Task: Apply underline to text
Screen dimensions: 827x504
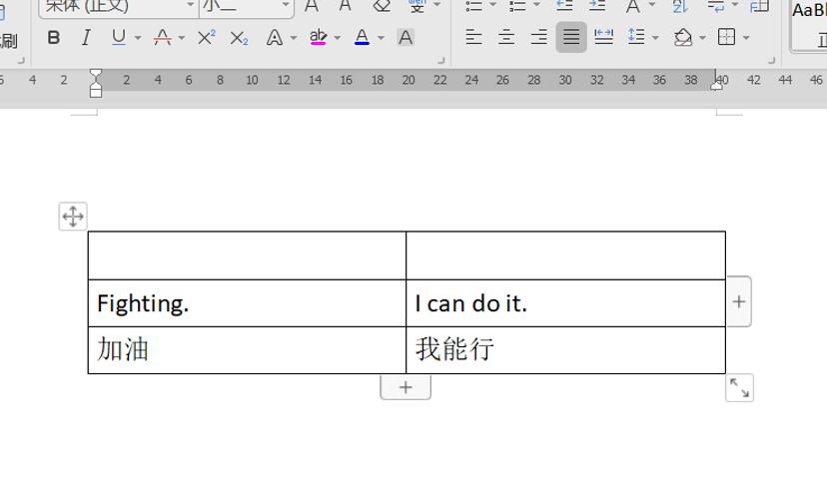Action: point(119,38)
